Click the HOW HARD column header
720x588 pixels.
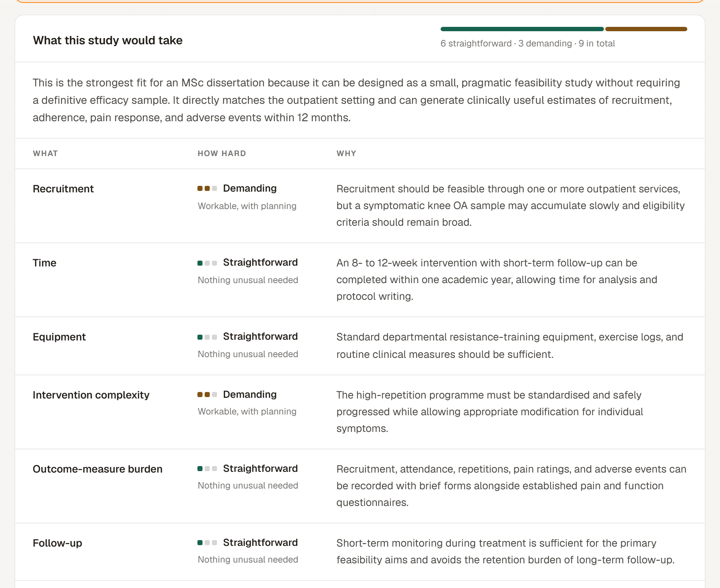[222, 153]
